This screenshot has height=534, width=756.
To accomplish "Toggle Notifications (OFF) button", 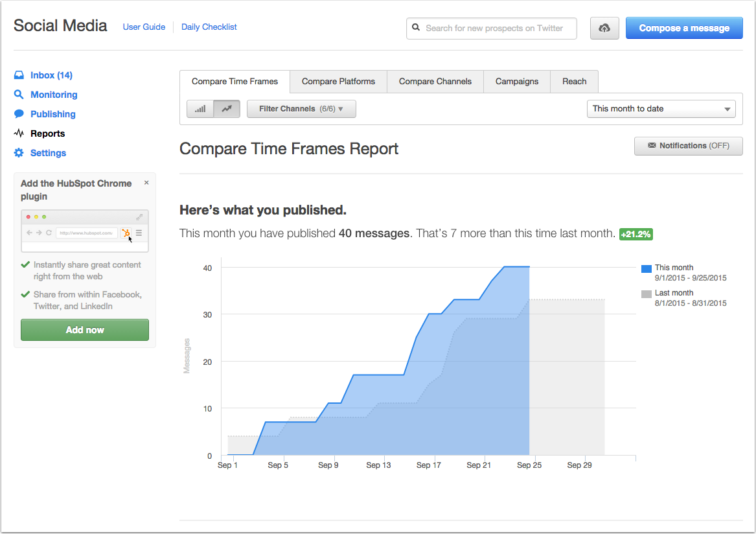I will click(688, 146).
